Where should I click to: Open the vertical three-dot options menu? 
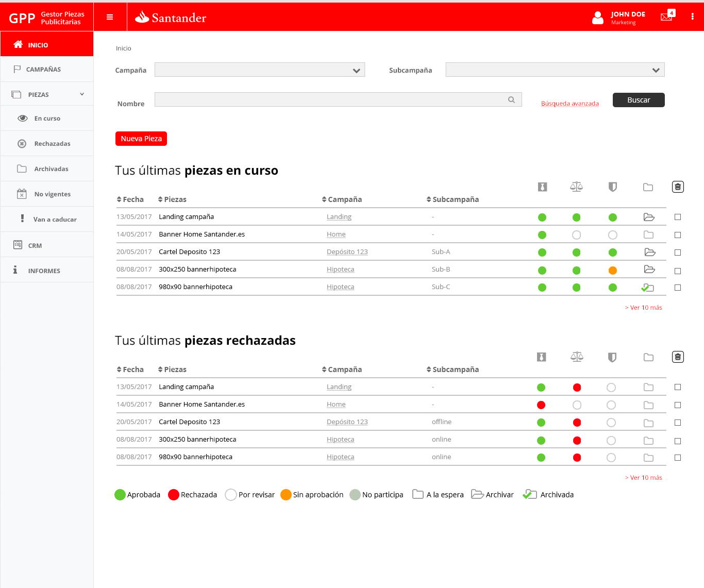pyautogui.click(x=692, y=16)
